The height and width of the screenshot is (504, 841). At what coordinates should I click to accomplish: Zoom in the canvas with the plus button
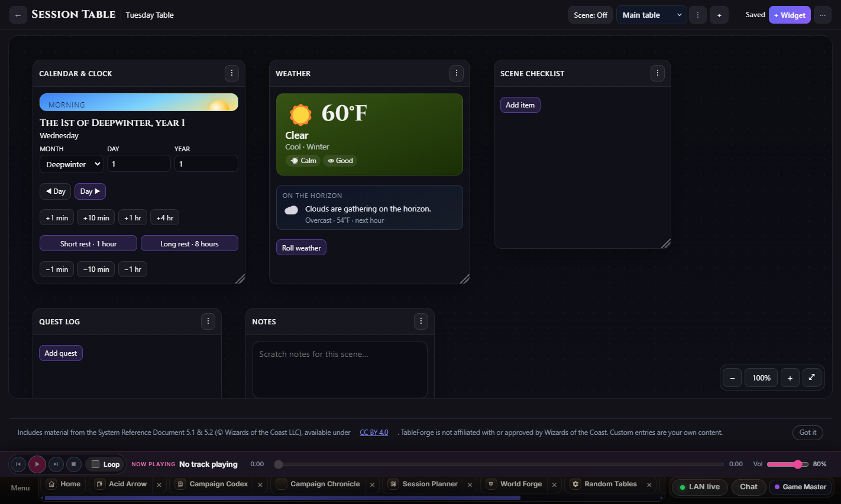pyautogui.click(x=790, y=378)
